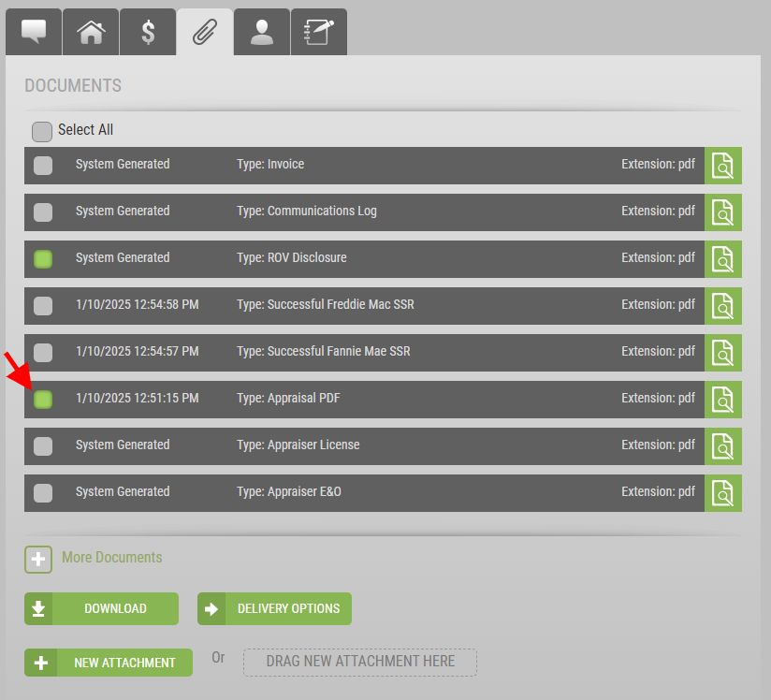Check the Communications Log checkbox
The width and height of the screenshot is (771, 700).
(43, 212)
